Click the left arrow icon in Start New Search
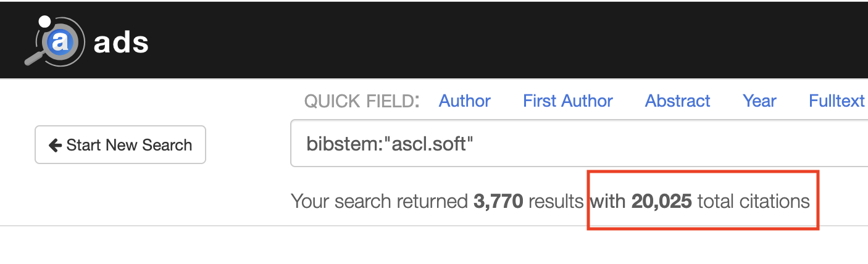Screen dimensions: 868x264 click(x=55, y=146)
